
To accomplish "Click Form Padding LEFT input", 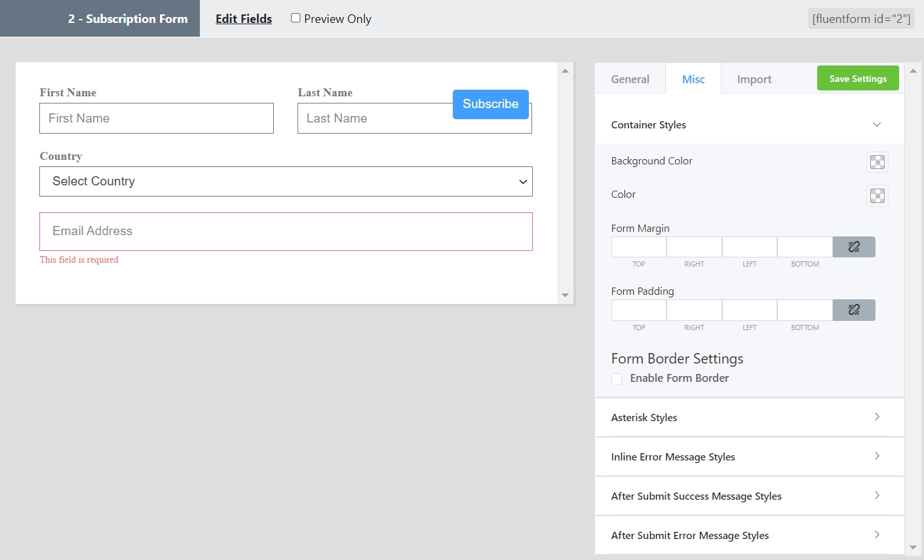I will tap(750, 310).
